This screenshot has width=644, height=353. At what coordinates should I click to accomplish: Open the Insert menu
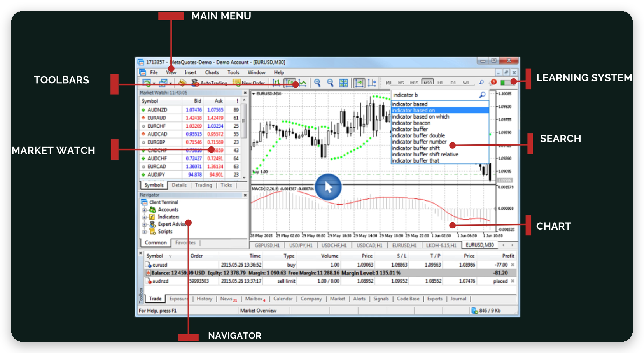tap(191, 72)
